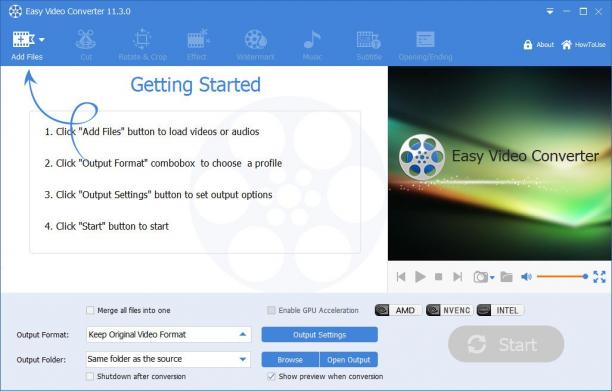
Task: Click the step 2 "Output Format" instruction text
Action: (x=163, y=163)
